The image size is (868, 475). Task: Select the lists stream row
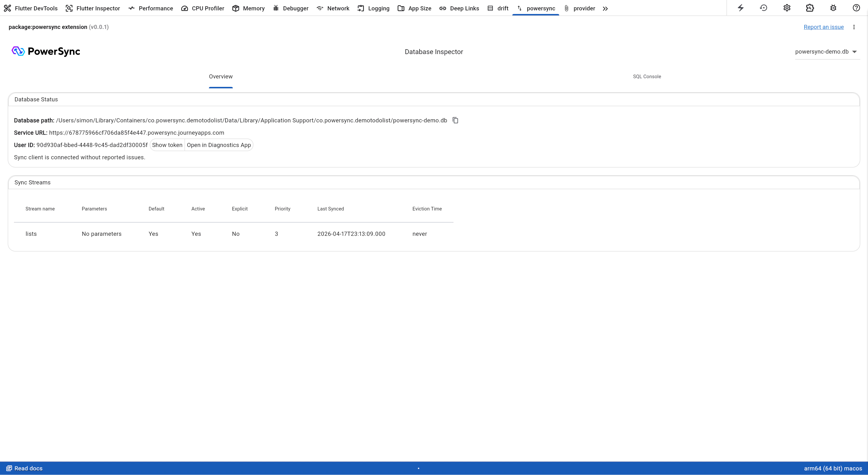pos(233,234)
